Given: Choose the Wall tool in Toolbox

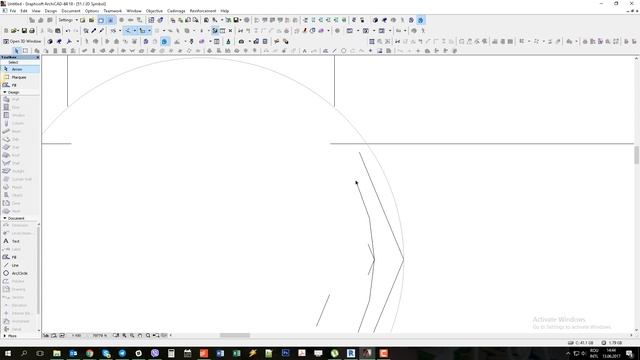Looking at the screenshot, I should (20, 99).
